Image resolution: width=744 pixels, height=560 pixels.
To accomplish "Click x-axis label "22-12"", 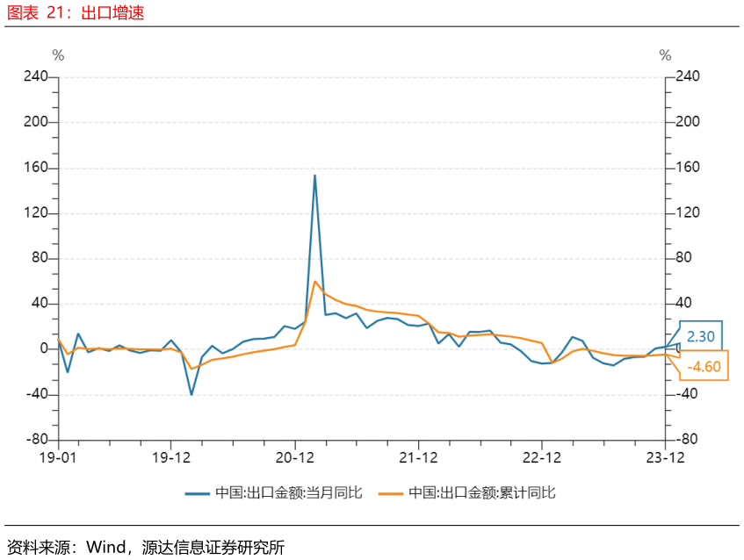I will point(542,457).
